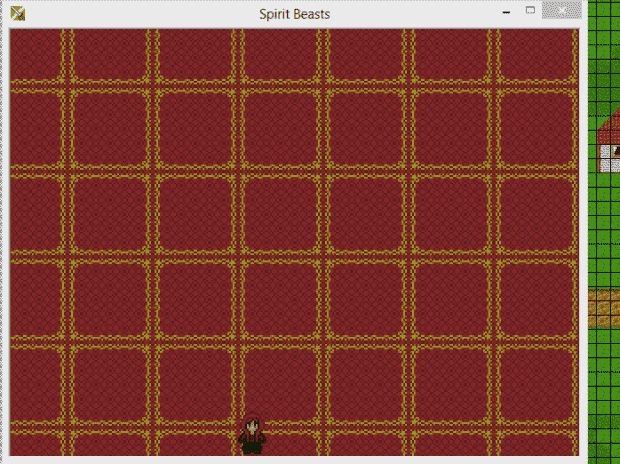Click the bottom-right corner carpet square
620x464 pixels.
[x=535, y=445]
